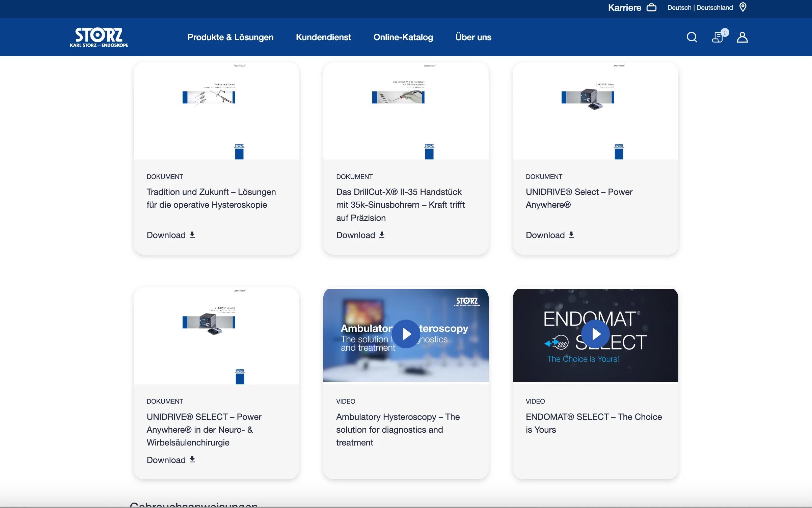Image resolution: width=812 pixels, height=508 pixels.
Task: Click the briefcase icon beside Karriere
Action: tap(651, 7)
